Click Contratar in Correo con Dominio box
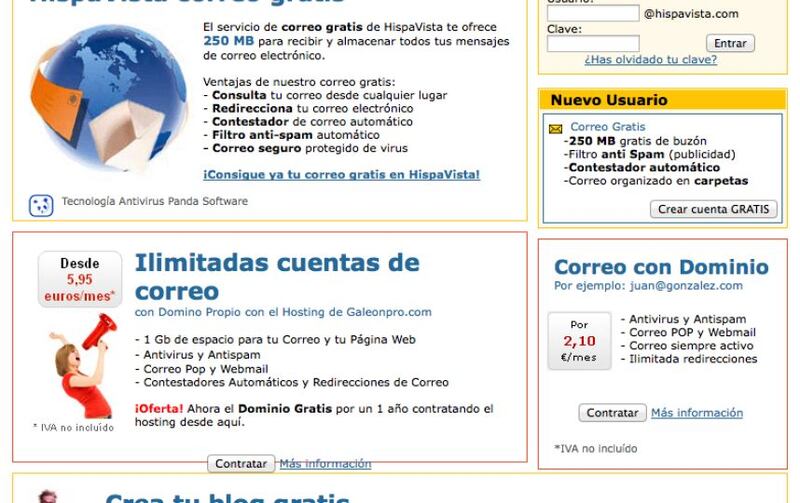 pos(612,413)
